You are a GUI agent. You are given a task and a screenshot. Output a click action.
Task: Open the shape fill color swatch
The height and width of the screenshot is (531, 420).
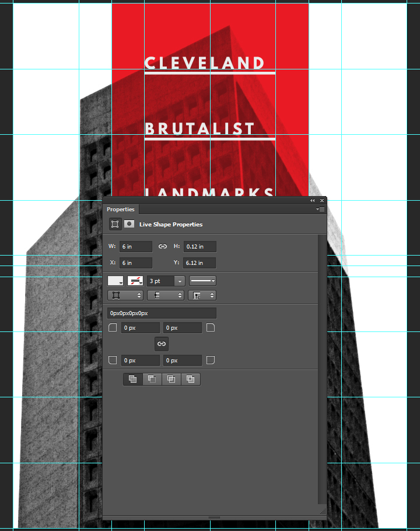click(x=116, y=281)
